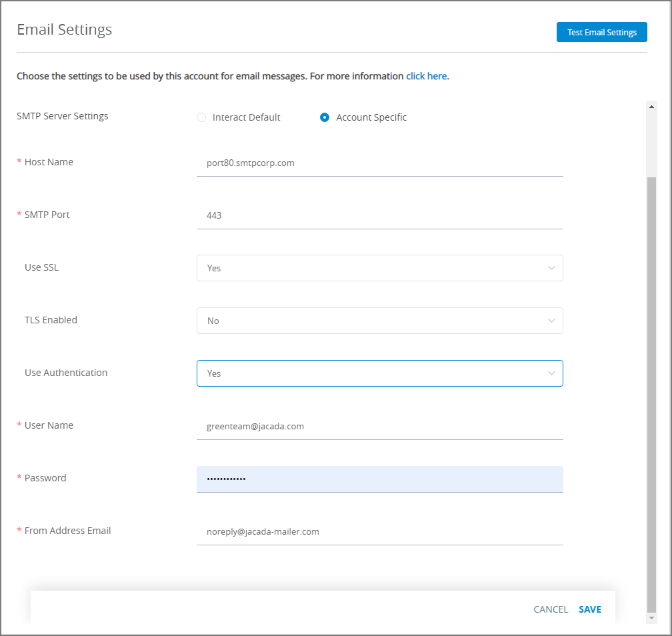Click the 'Use Authentication' label text
Screen dimensions: 672x636
tap(66, 373)
